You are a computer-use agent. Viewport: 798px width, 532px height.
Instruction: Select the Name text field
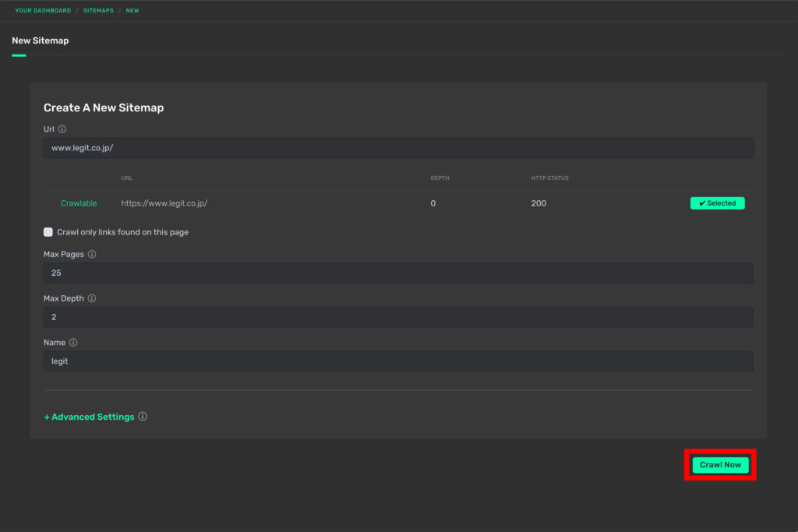398,361
